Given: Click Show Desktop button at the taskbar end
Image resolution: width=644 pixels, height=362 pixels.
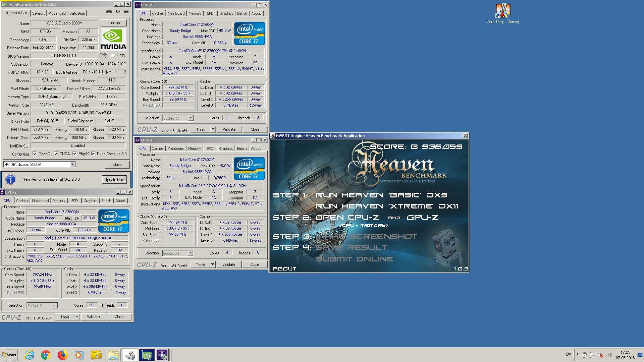Looking at the screenshot, I should click(640, 355).
